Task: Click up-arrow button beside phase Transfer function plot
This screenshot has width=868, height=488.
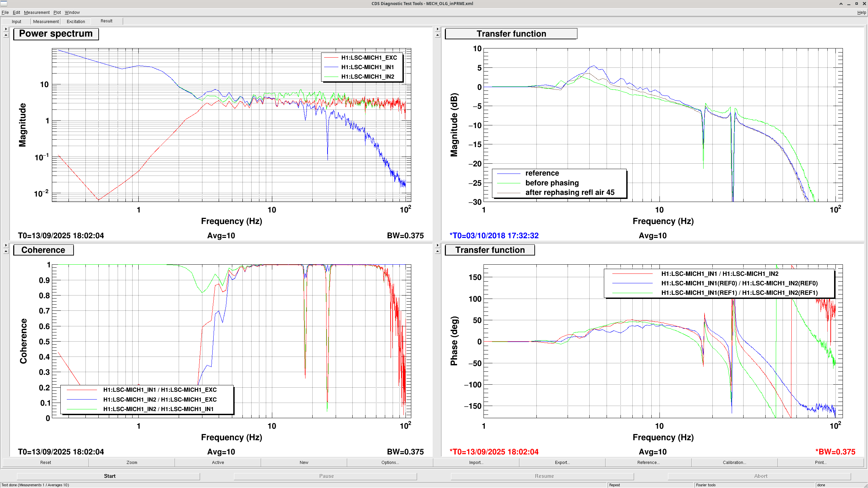Action: tap(437, 251)
